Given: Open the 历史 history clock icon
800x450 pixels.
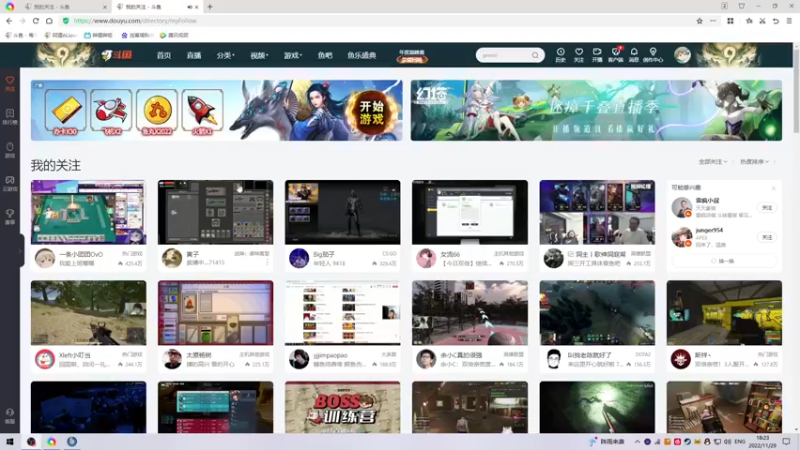Looking at the screenshot, I should 560,55.
